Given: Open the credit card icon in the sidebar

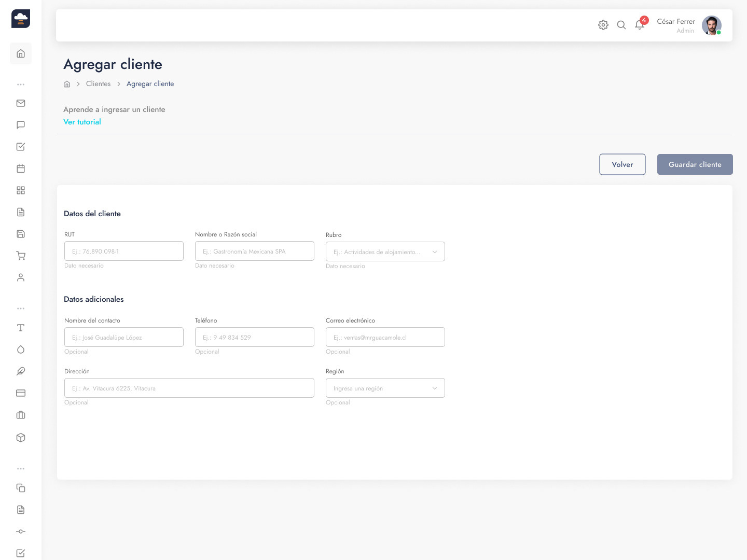Looking at the screenshot, I should tap(21, 393).
